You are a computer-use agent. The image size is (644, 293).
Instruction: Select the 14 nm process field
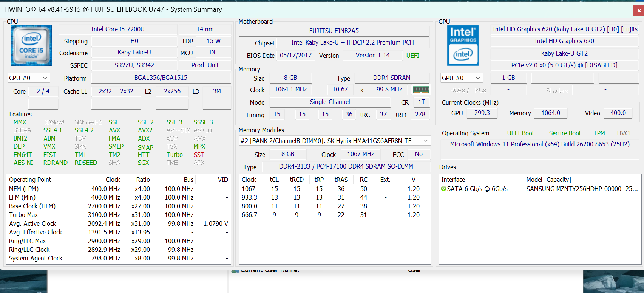click(205, 29)
